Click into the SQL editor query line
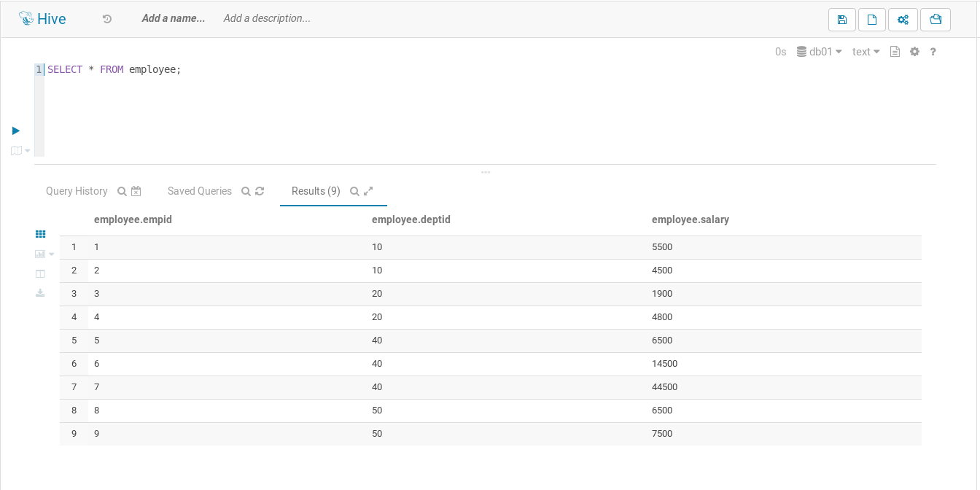 [114, 69]
